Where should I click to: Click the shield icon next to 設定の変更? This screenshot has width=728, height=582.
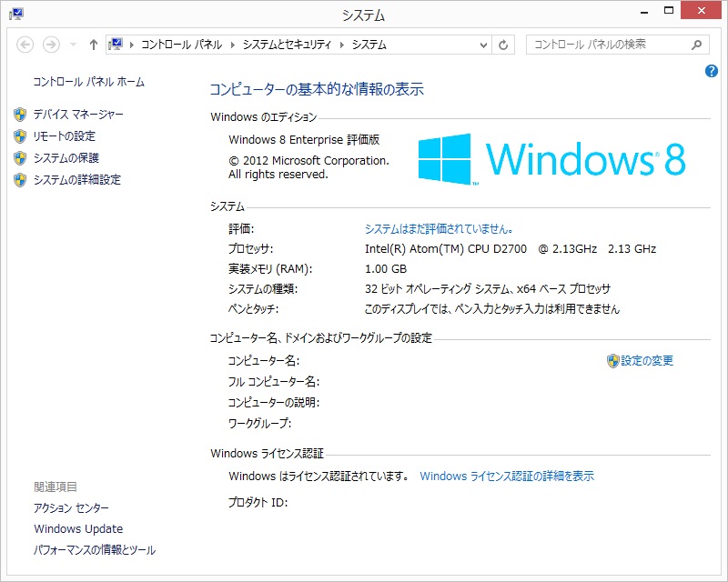[x=612, y=361]
